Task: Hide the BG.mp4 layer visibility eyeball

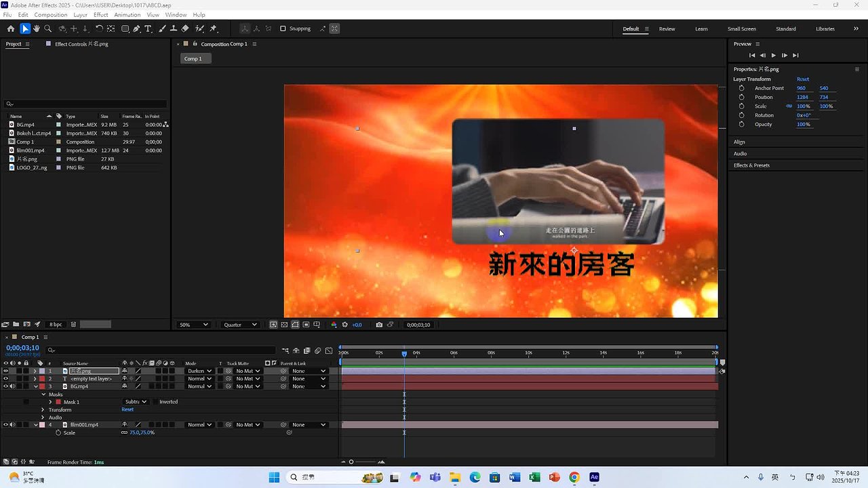Action: 6,386
